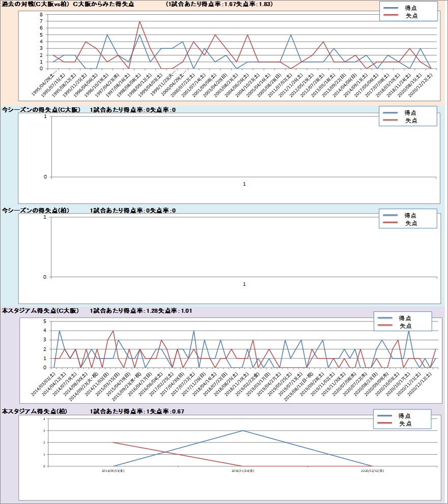The image size is (448, 504).
Task: Click the 2014/09/13(土) axis label in the bottom chart
Action: [x=113, y=471]
